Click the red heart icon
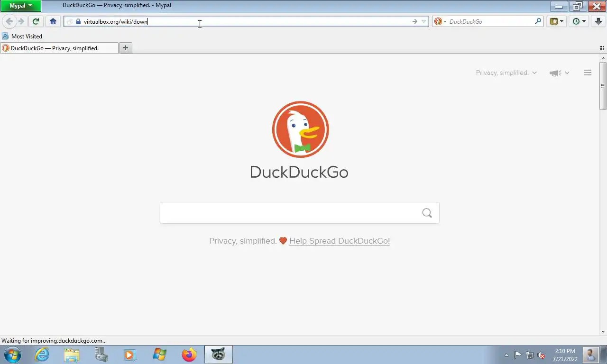 (x=283, y=241)
